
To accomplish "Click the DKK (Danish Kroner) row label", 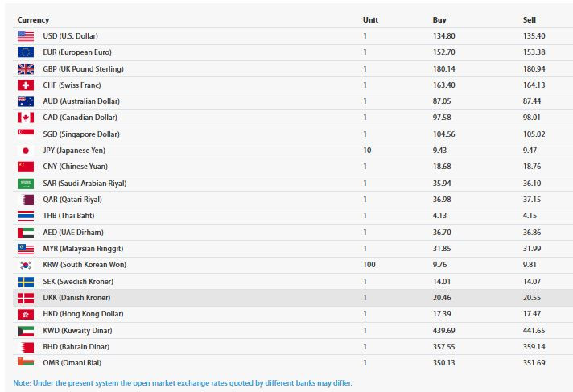I will [76, 298].
